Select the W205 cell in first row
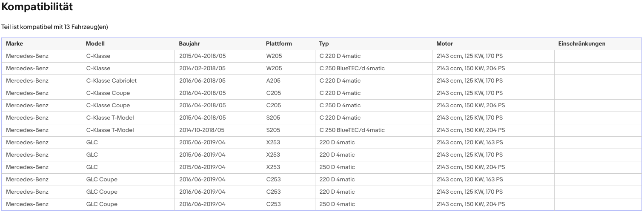 pyautogui.click(x=274, y=56)
